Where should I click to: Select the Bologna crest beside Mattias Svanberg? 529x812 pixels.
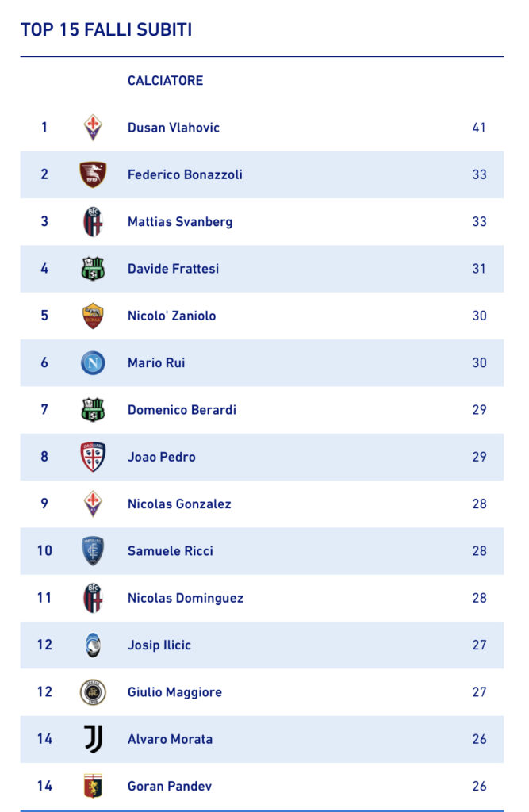tap(93, 222)
